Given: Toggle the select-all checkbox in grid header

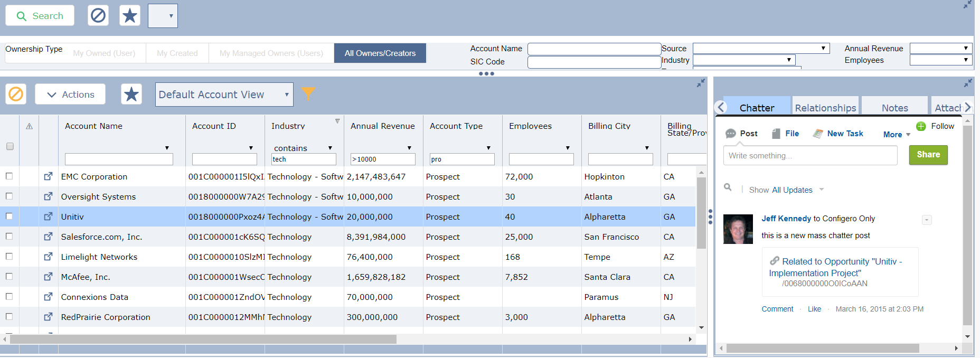Looking at the screenshot, I should [10, 146].
